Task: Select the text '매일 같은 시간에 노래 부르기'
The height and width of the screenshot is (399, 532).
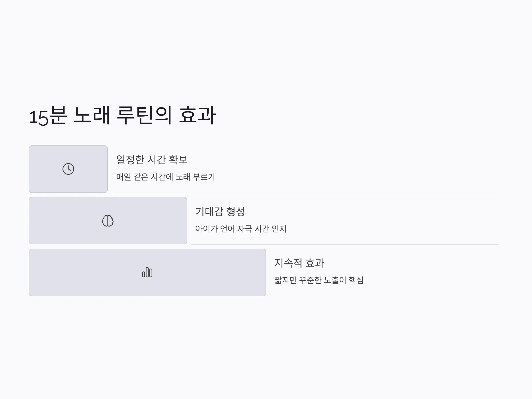Action: point(165,177)
